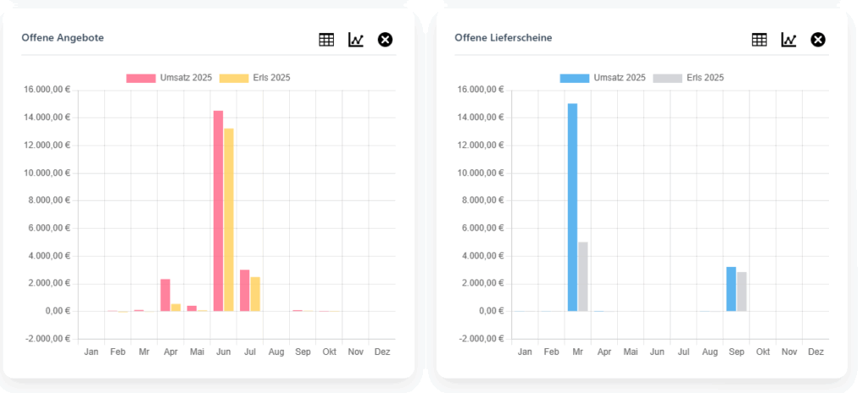
Task: Click pink Umsatz bar for June
Action: click(x=218, y=212)
